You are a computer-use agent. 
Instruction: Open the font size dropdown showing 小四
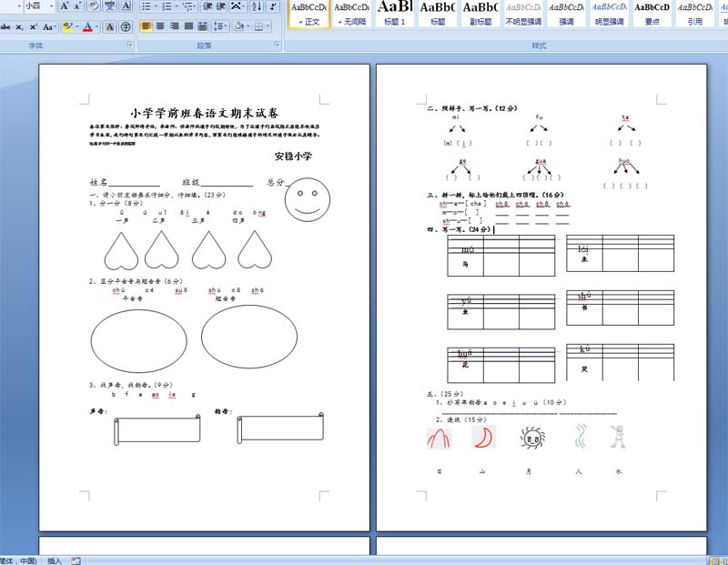tap(51, 6)
